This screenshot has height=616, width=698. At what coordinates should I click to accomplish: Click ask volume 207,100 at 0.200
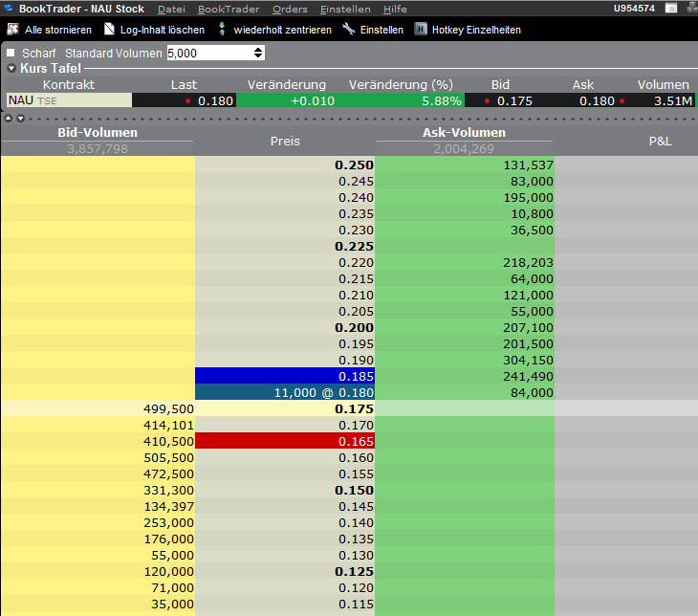tap(528, 327)
